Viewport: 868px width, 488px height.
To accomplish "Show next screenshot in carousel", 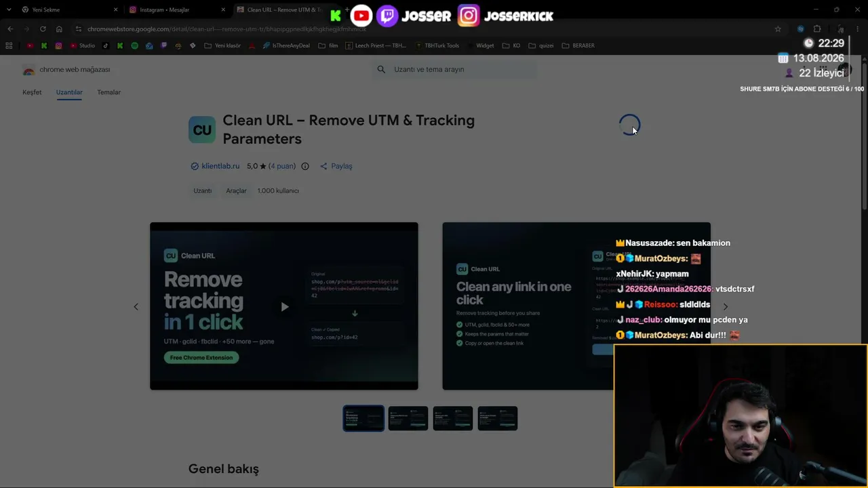I will tap(725, 306).
